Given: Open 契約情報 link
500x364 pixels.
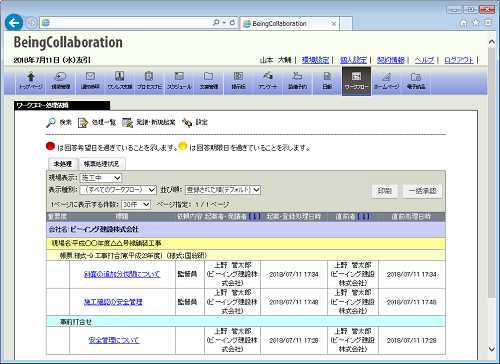Looking at the screenshot, I should 390,60.
